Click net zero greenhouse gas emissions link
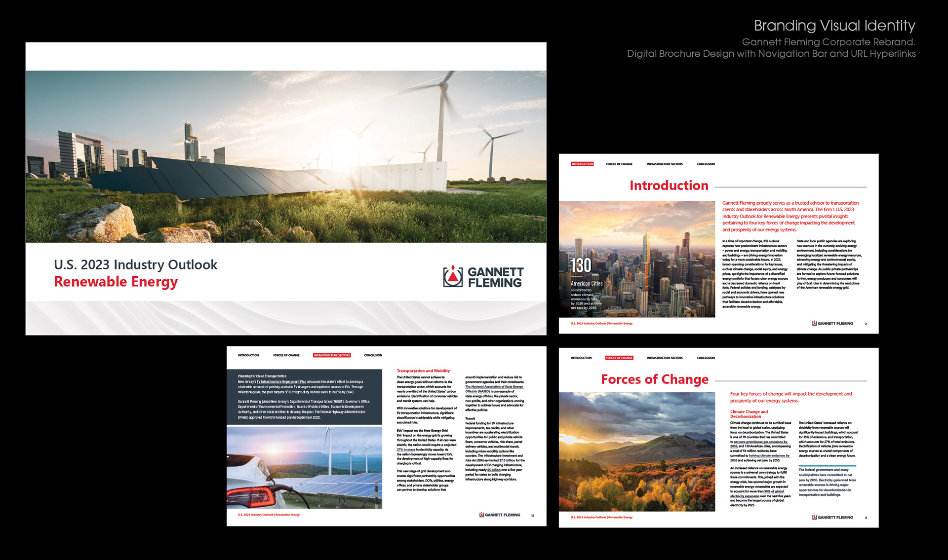The width and height of the screenshot is (948, 560). click(x=760, y=442)
